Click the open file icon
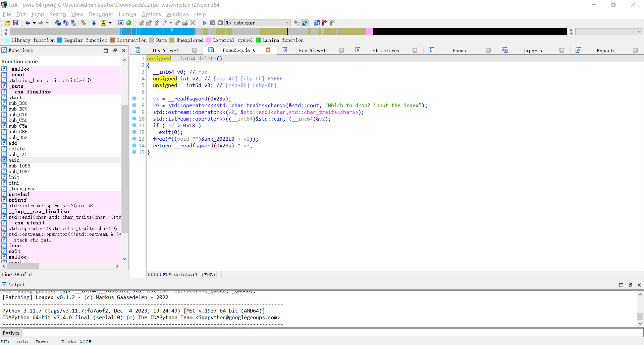 point(7,23)
